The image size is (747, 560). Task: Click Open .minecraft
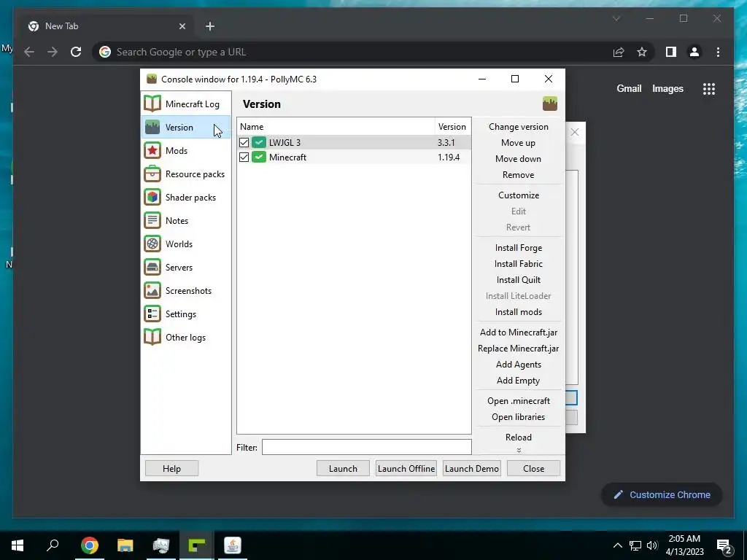[x=519, y=401]
